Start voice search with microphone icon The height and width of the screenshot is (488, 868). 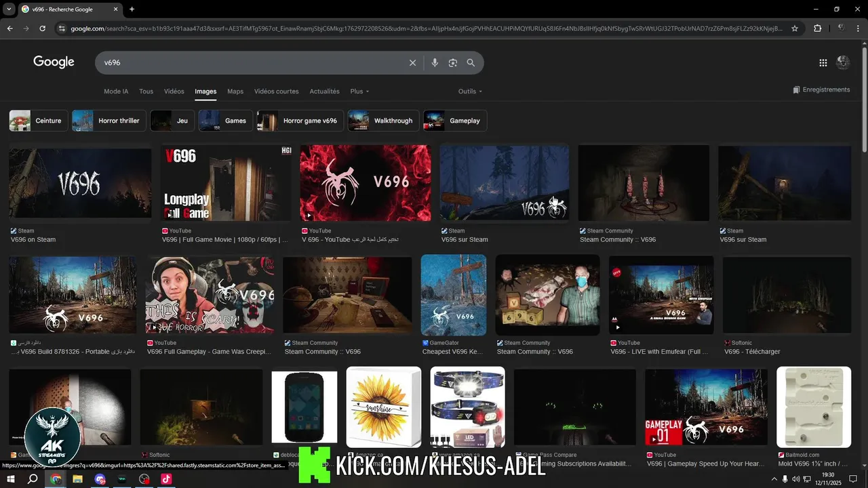click(435, 62)
